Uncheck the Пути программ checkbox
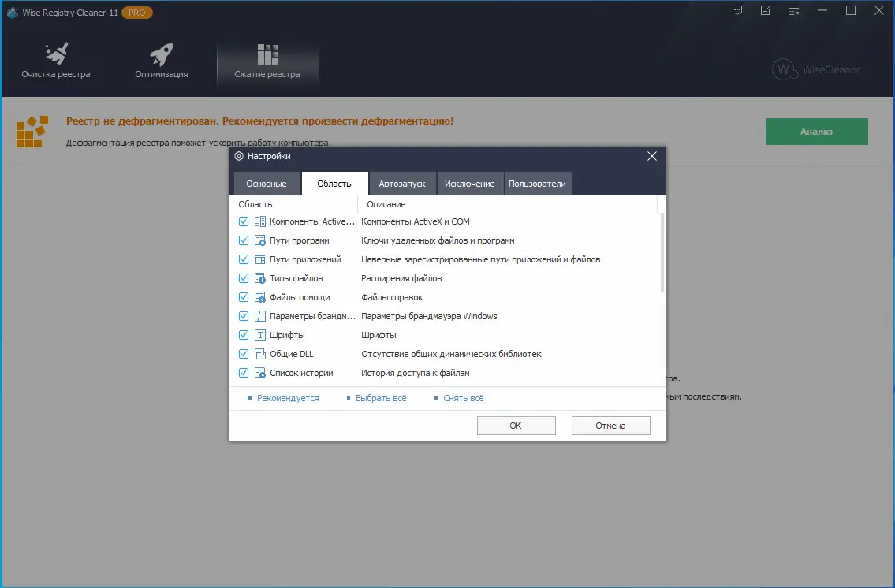The height and width of the screenshot is (588, 895). [x=244, y=240]
